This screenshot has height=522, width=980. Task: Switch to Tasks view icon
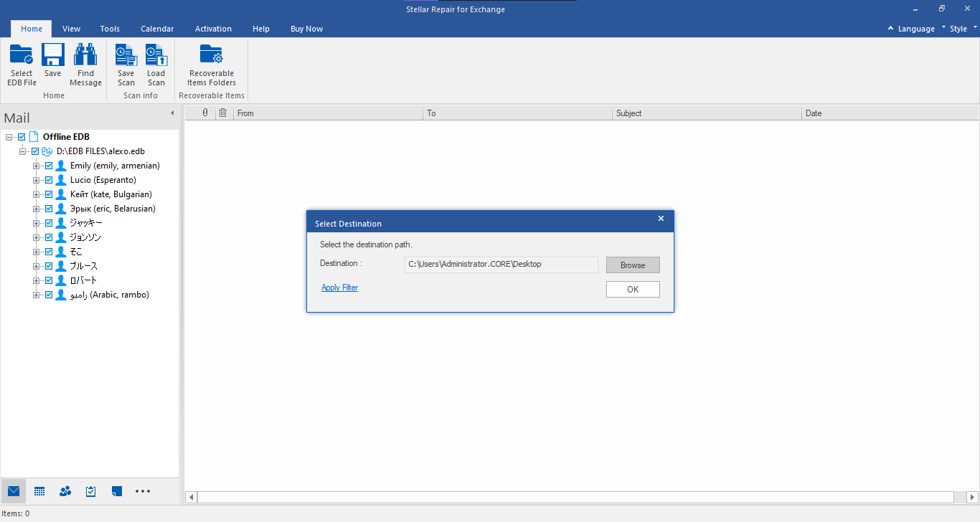[91, 491]
